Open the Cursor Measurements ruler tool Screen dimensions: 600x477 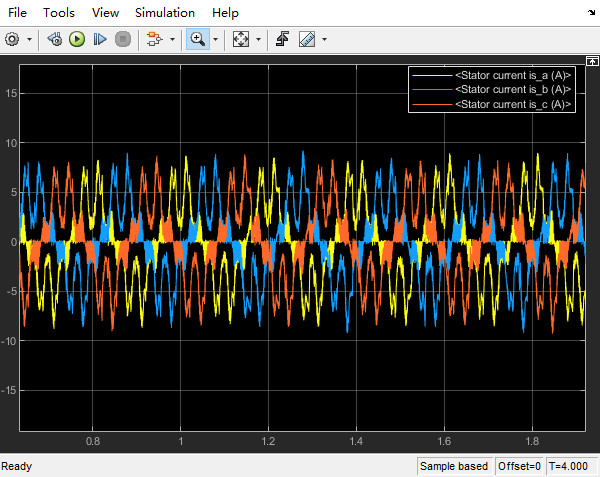click(306, 40)
